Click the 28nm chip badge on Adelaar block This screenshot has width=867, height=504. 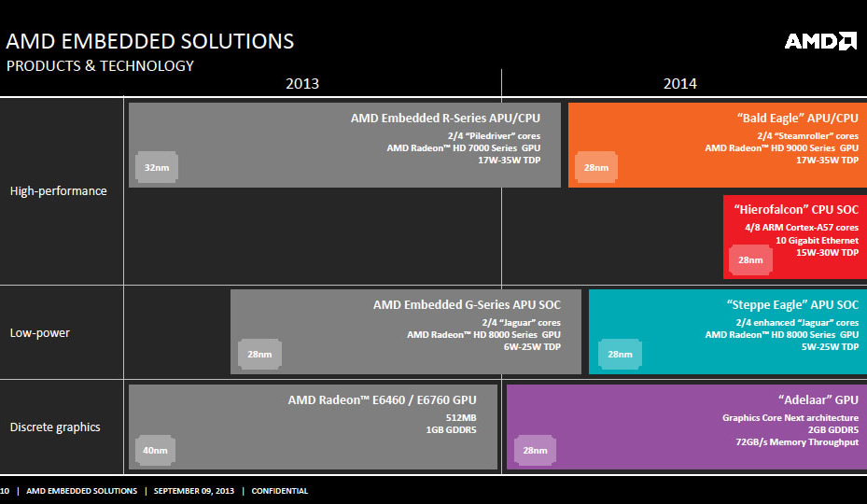click(534, 449)
